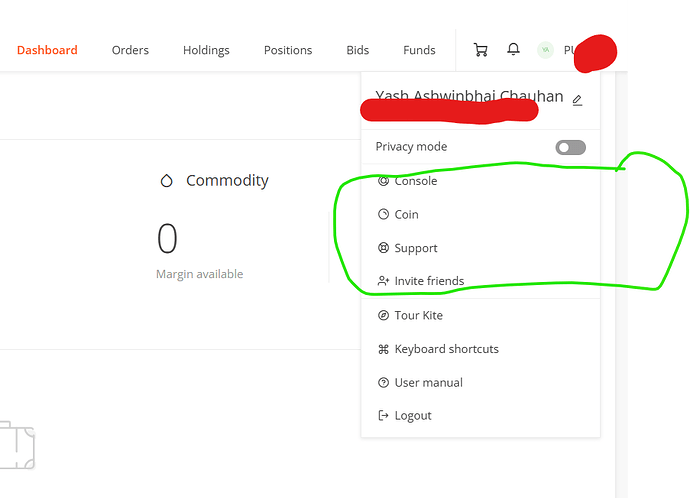Open the notifications bell
The width and height of the screenshot is (690, 498).
513,49
